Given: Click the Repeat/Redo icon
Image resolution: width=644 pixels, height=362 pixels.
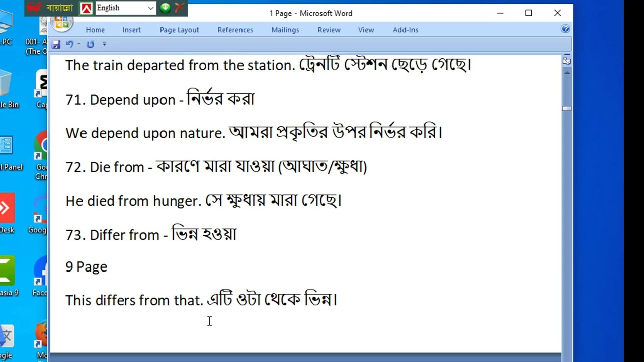Looking at the screenshot, I should click(91, 44).
